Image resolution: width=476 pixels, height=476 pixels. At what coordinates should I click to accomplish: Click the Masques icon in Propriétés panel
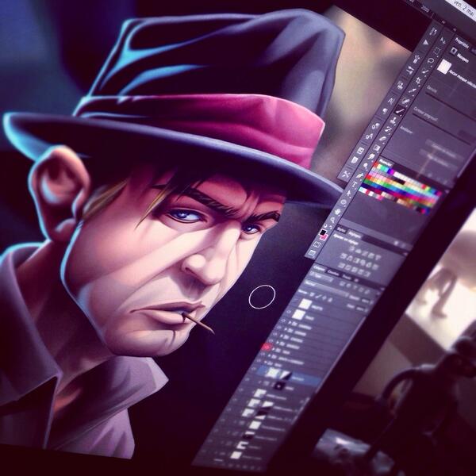[454, 51]
